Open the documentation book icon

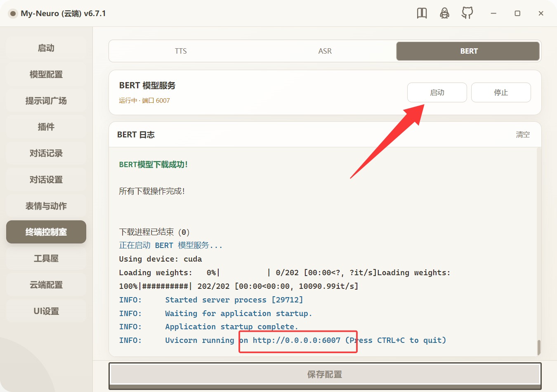click(x=422, y=13)
